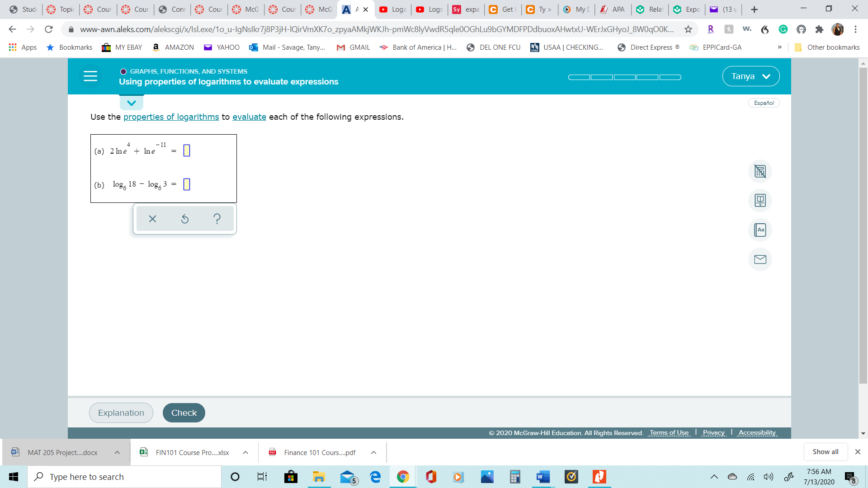
Task: Open Word from the Windows taskbar
Action: click(542, 477)
